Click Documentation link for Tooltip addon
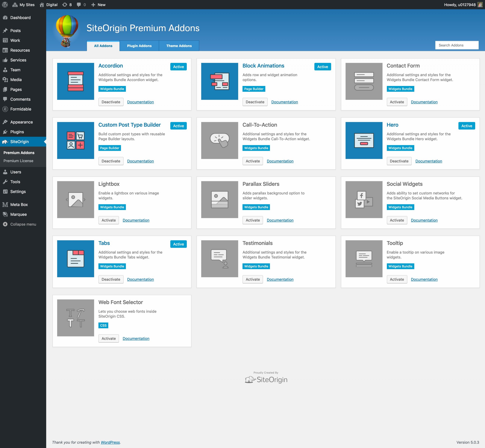 (x=424, y=279)
